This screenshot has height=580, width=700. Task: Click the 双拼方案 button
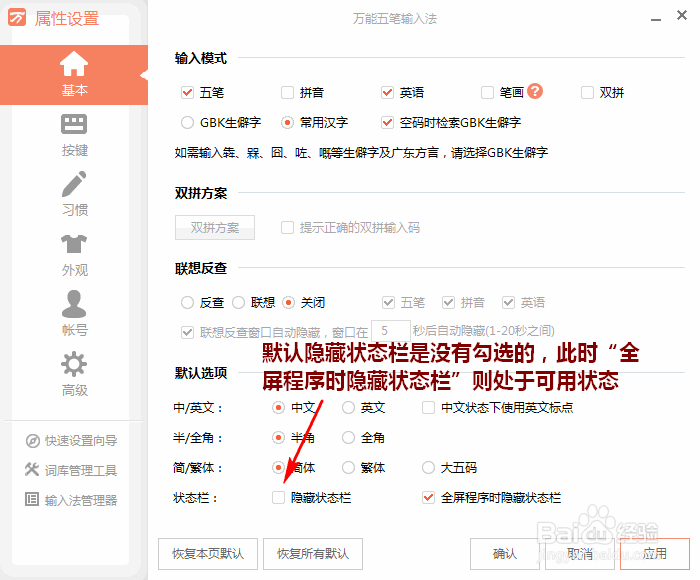point(215,228)
